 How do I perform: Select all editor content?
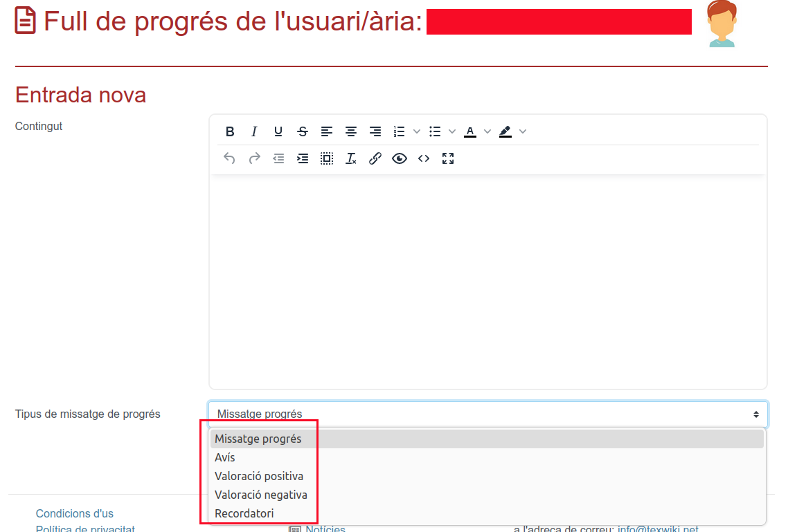click(x=327, y=158)
